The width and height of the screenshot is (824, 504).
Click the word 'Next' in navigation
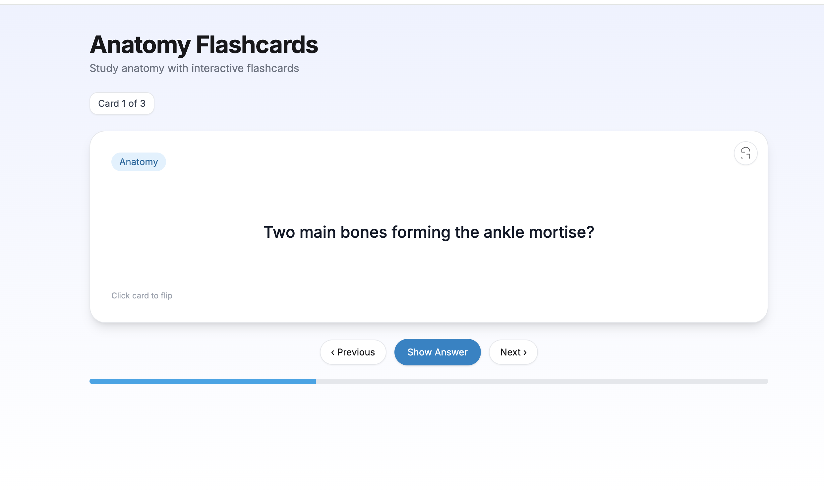tap(510, 352)
